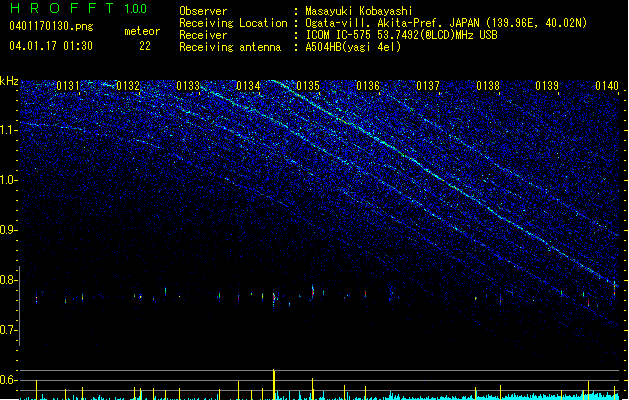Click the kHz axis unit label
The width and height of the screenshot is (629, 400).
click(9, 81)
